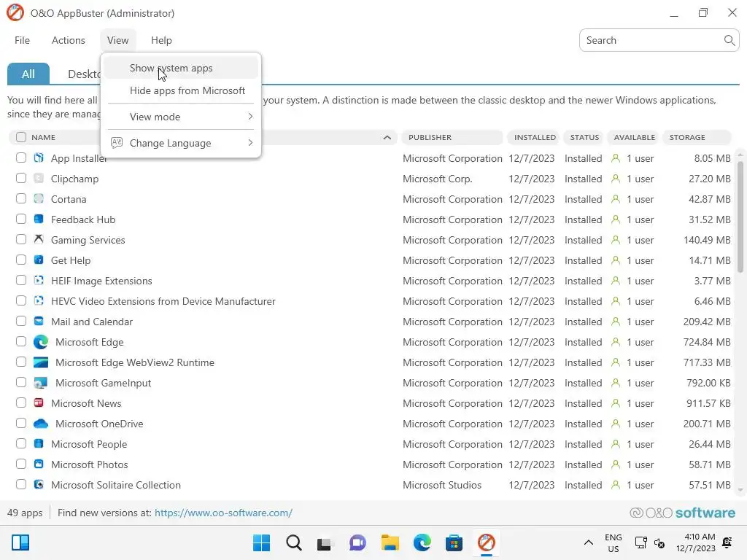747x560 pixels.
Task: Open the Help menu
Action: tap(161, 41)
